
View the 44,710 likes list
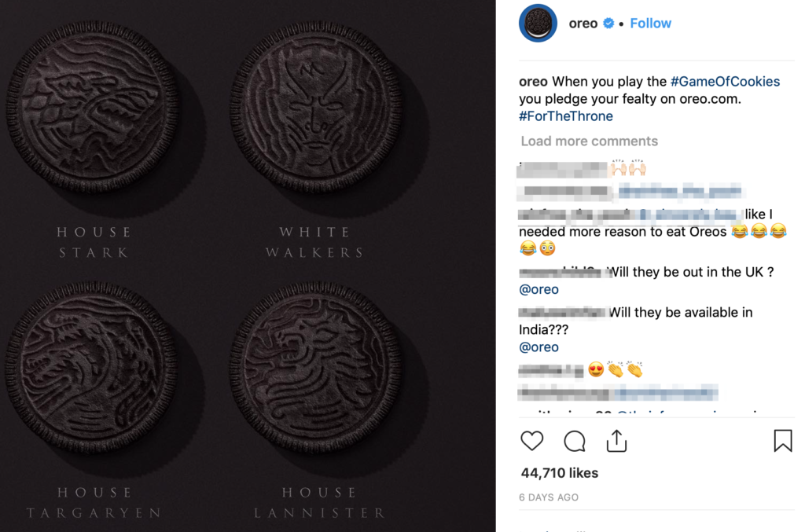coord(559,473)
